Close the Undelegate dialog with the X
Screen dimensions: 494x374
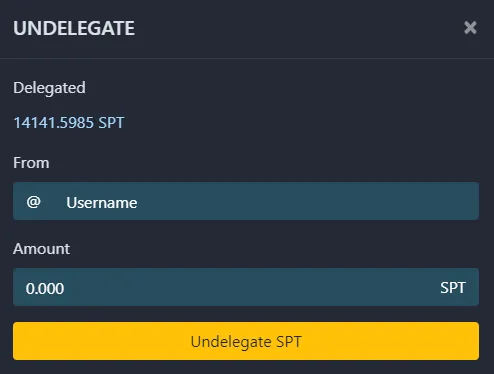click(x=470, y=28)
